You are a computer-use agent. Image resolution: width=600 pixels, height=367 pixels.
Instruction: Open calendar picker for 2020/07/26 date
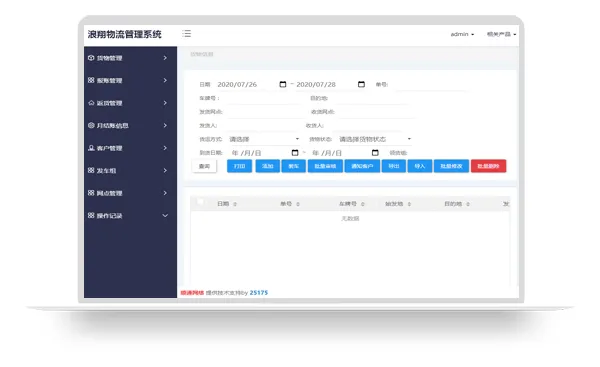pos(283,84)
